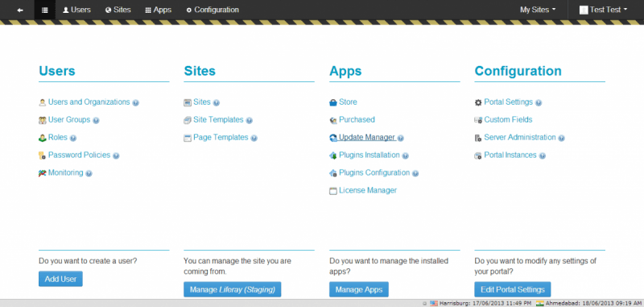644x307 pixels.
Task: Open the Page Templates link
Action: tap(221, 137)
